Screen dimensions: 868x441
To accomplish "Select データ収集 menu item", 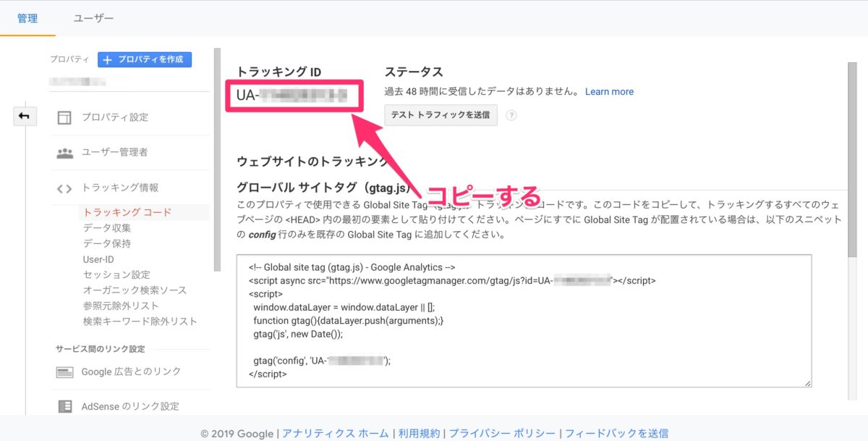I will point(107,228).
